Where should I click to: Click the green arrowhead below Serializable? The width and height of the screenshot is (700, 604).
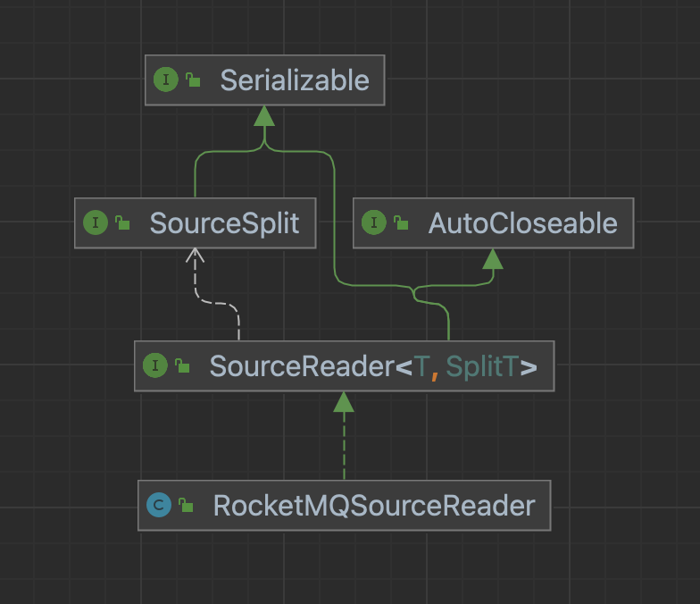pos(264,116)
